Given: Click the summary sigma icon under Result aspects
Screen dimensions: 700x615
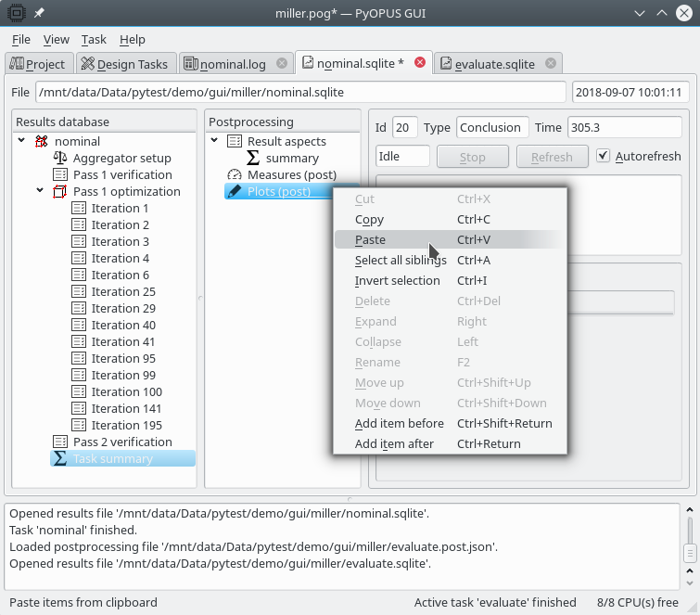Looking at the screenshot, I should 253,159.
